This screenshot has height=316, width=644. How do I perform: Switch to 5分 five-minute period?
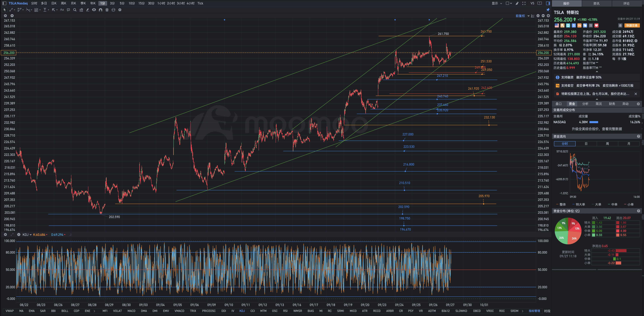[122, 3]
